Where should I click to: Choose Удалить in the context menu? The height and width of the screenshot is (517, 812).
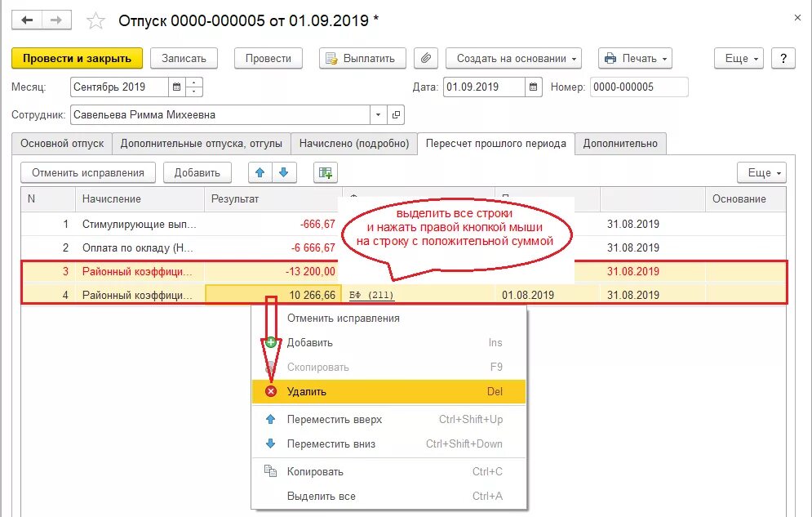tap(388, 392)
